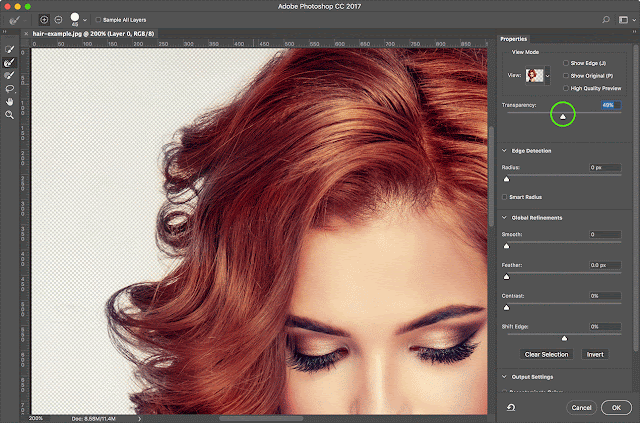Viewport: 640px width, 423px height.
Task: Collapse the Global Refinements section
Action: 505,217
